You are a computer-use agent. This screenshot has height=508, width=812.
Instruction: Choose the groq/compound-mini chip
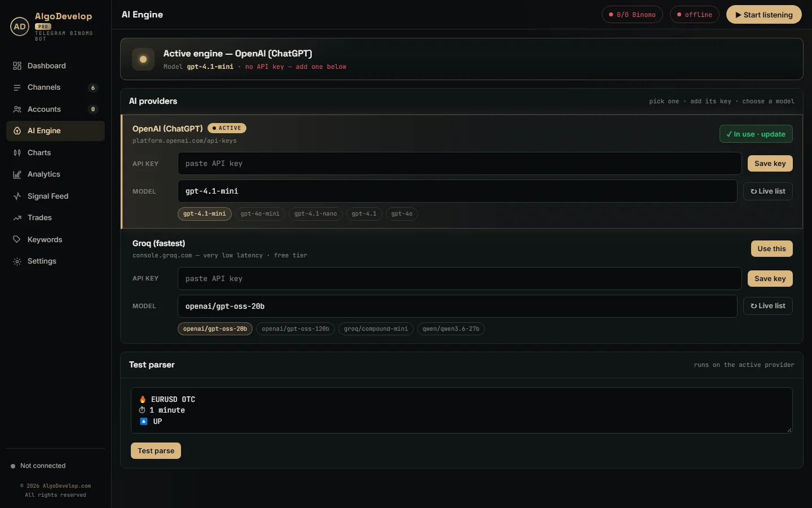tap(376, 329)
